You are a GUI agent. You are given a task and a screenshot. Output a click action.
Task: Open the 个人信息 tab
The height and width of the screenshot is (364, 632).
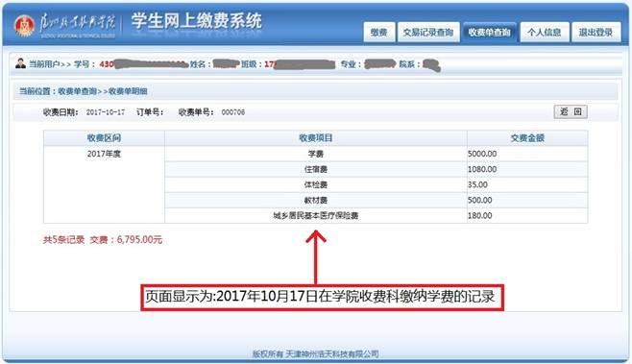(x=545, y=33)
